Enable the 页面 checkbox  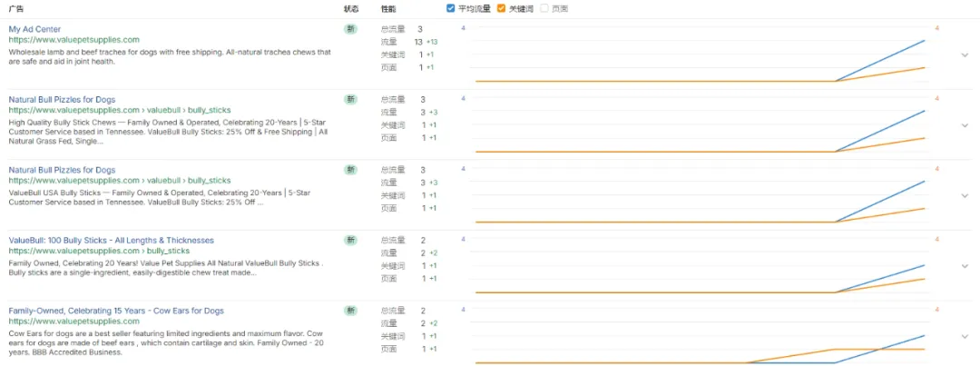tap(544, 9)
